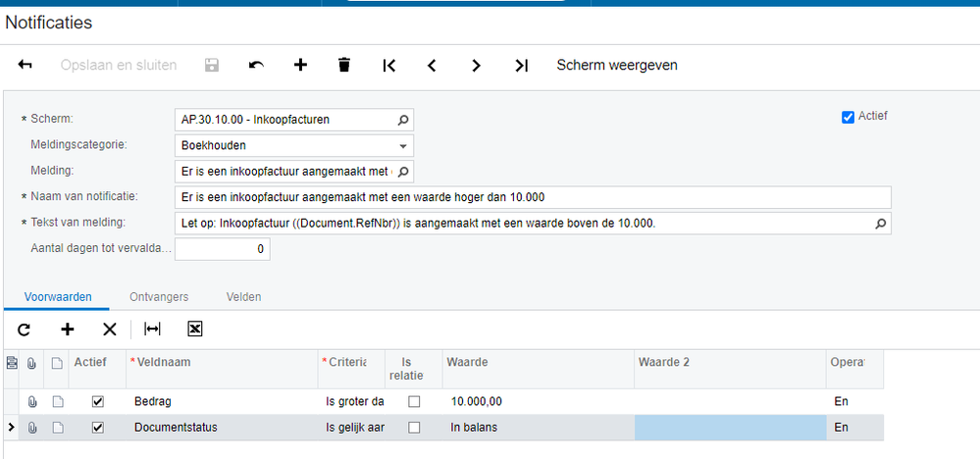Viewport: 980px width, 459px height.
Task: Click the Waarde 2 column header
Action: point(730,369)
